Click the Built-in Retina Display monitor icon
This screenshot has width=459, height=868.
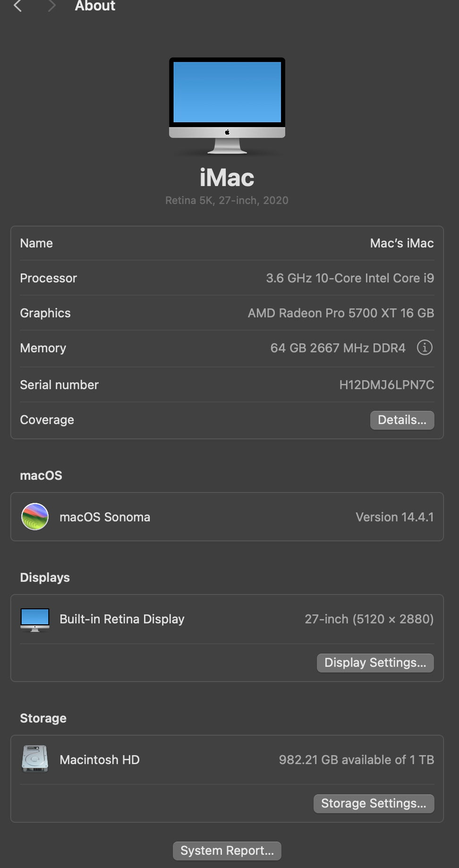[35, 619]
